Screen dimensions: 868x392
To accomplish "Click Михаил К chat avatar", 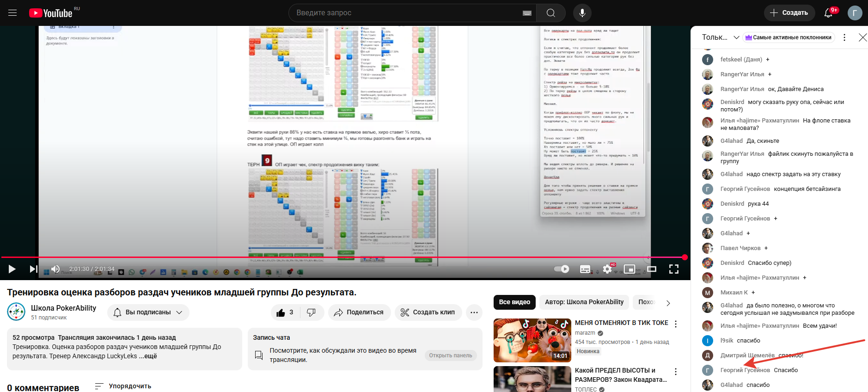I will coord(708,293).
